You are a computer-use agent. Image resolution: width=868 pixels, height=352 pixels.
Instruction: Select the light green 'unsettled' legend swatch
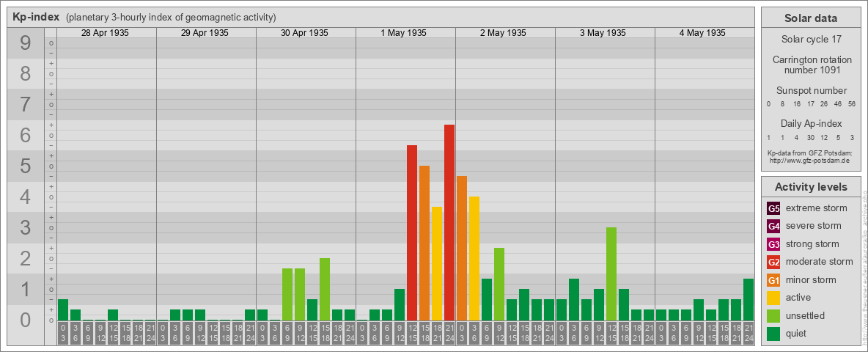(x=773, y=316)
